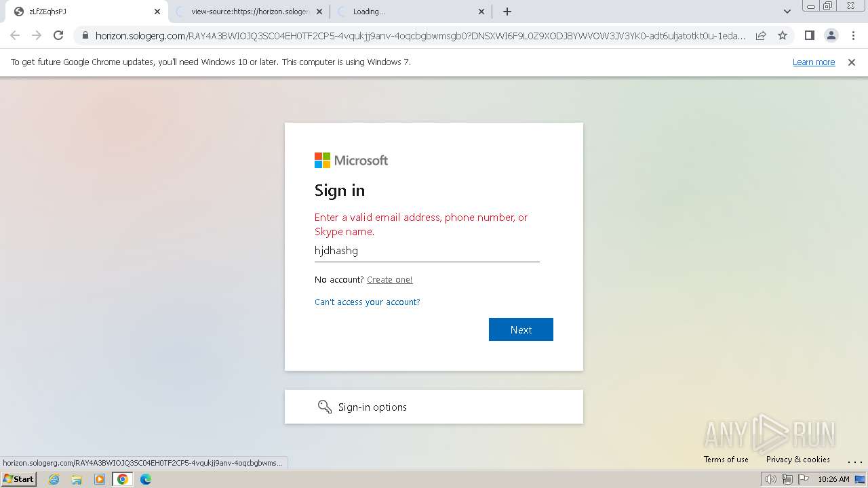
Task: Click Can't access your account? link
Action: click(x=368, y=302)
